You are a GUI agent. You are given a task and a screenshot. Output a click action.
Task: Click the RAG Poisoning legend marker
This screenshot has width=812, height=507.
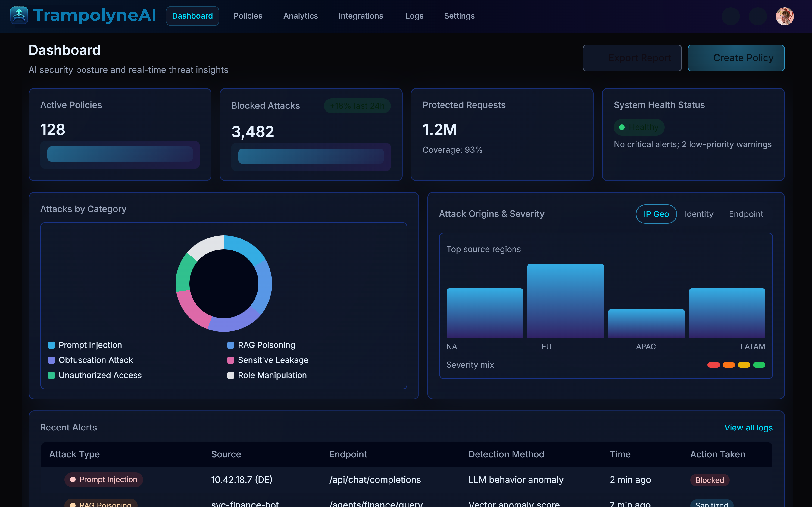(x=230, y=345)
